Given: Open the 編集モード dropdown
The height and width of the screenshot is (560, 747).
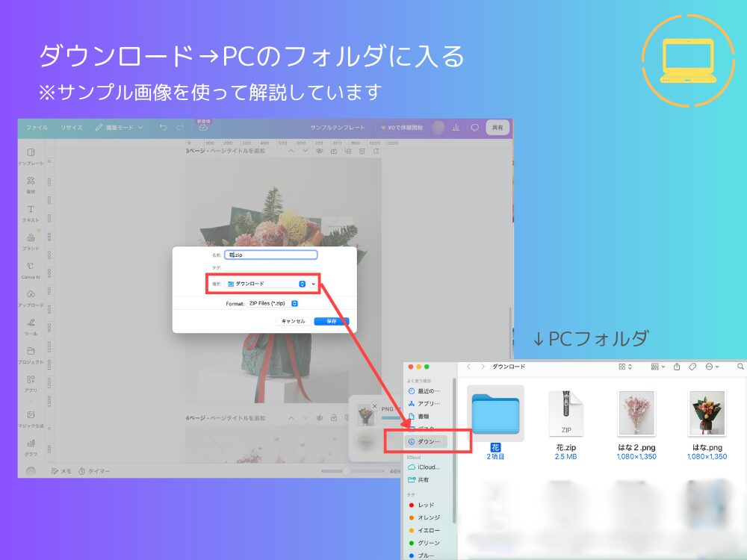Looking at the screenshot, I should [x=119, y=128].
